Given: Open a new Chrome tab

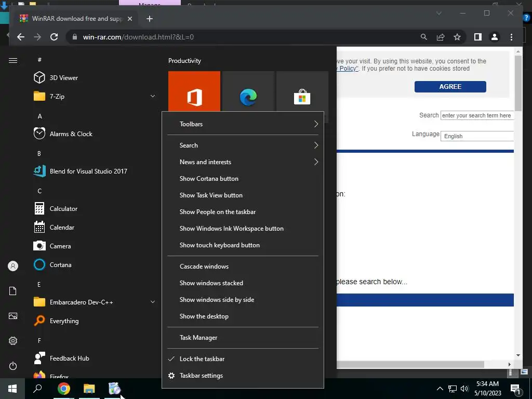Looking at the screenshot, I should coord(149,19).
